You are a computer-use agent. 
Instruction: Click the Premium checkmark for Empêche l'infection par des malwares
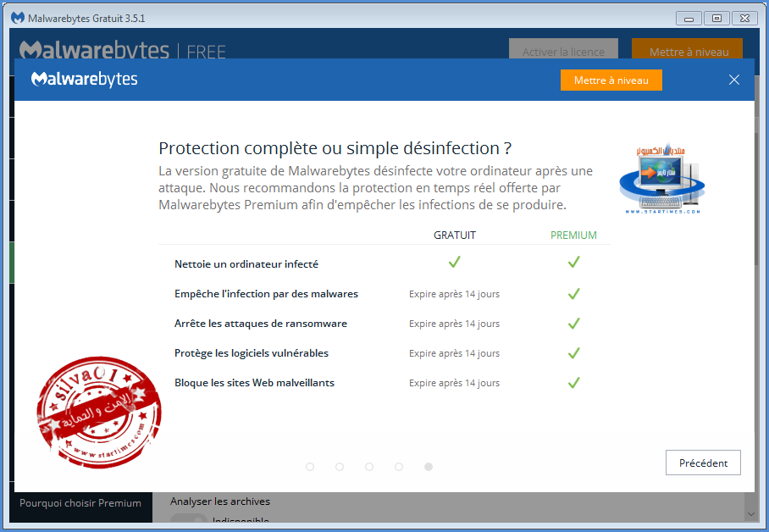pos(573,294)
